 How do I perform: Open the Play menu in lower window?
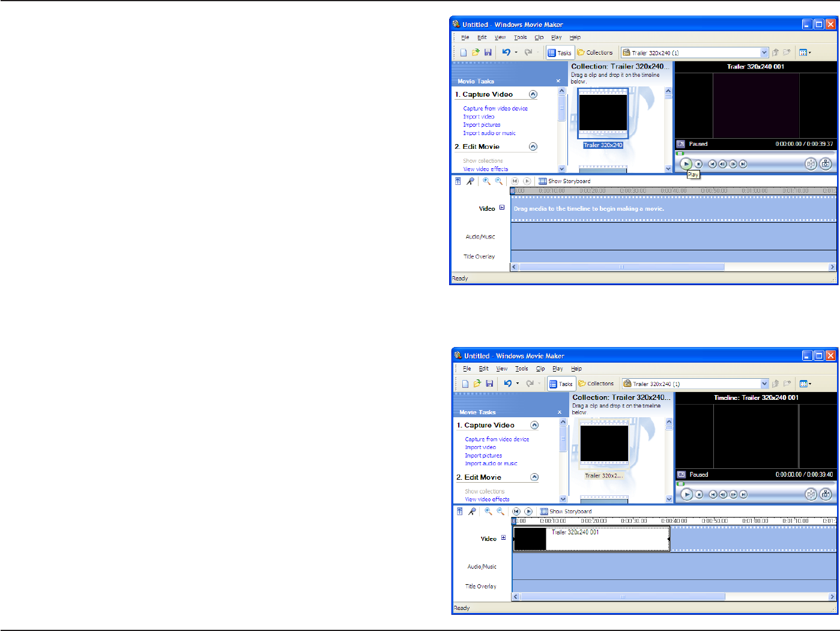[558, 369]
